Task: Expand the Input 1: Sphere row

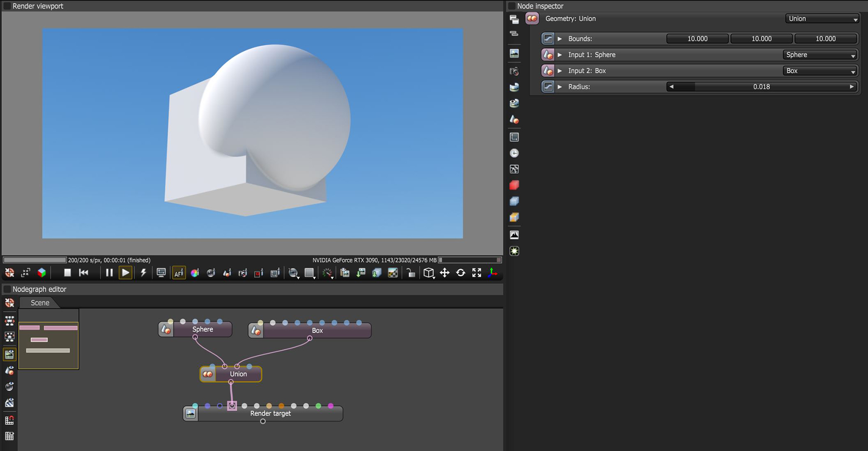Action: click(560, 55)
